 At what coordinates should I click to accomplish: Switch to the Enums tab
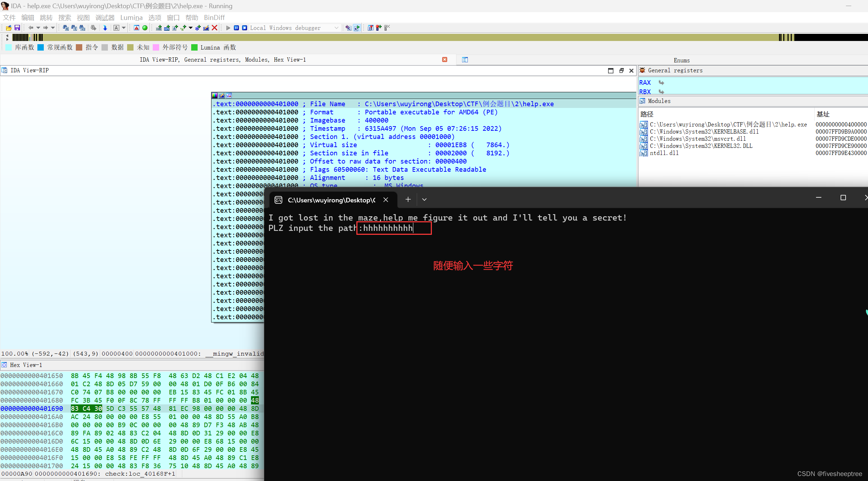pyautogui.click(x=683, y=60)
